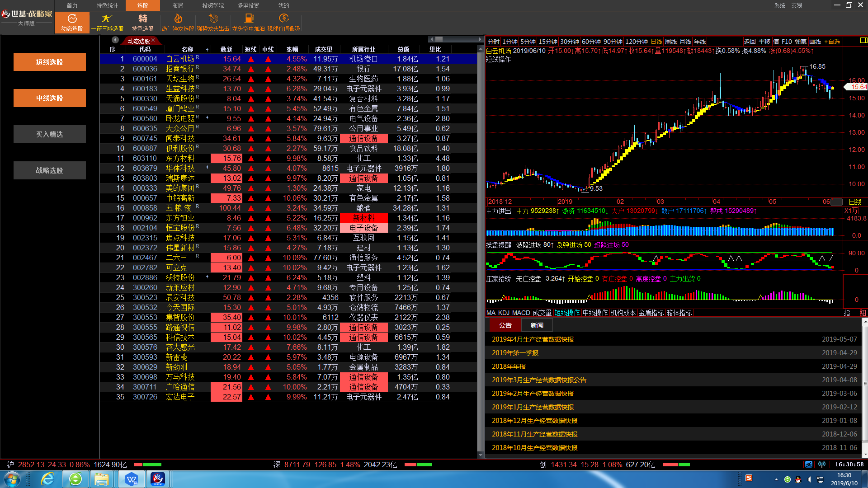Click 短线选股 sidebar button
Viewport: 868px width, 488px height.
[x=50, y=62]
